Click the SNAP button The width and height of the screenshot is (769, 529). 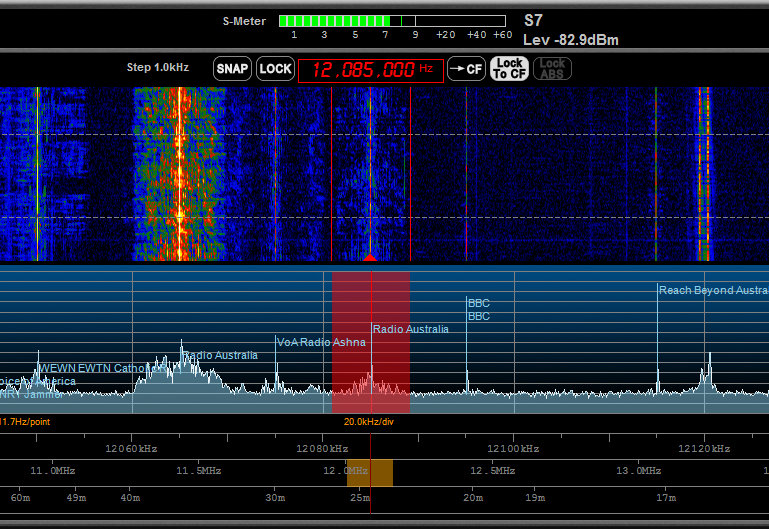(x=232, y=69)
